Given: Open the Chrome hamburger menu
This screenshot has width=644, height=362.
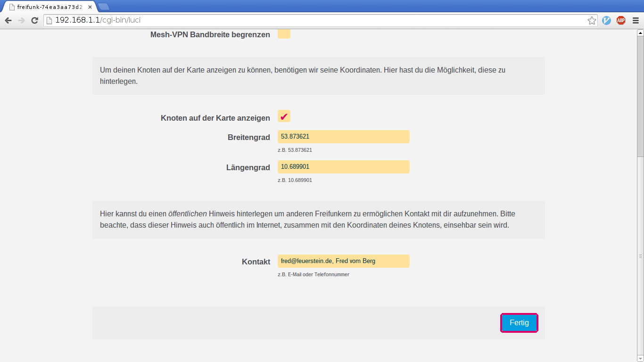Looking at the screenshot, I should pyautogui.click(x=636, y=20).
